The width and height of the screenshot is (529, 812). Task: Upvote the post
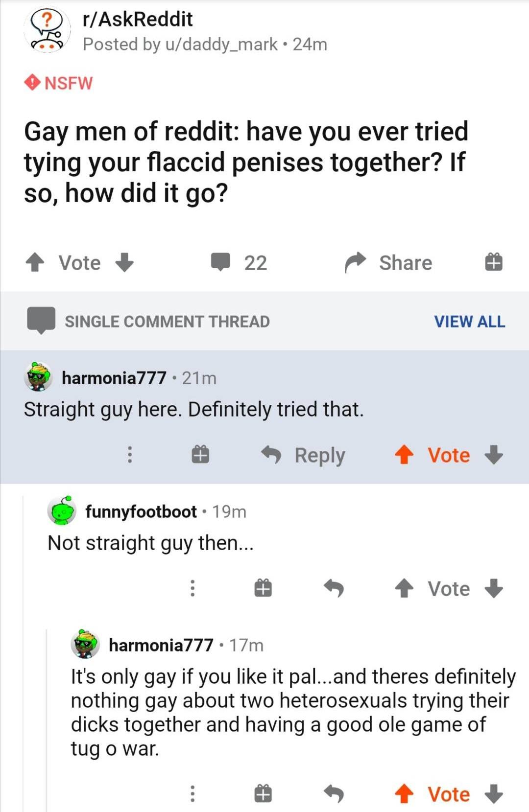[x=35, y=262]
